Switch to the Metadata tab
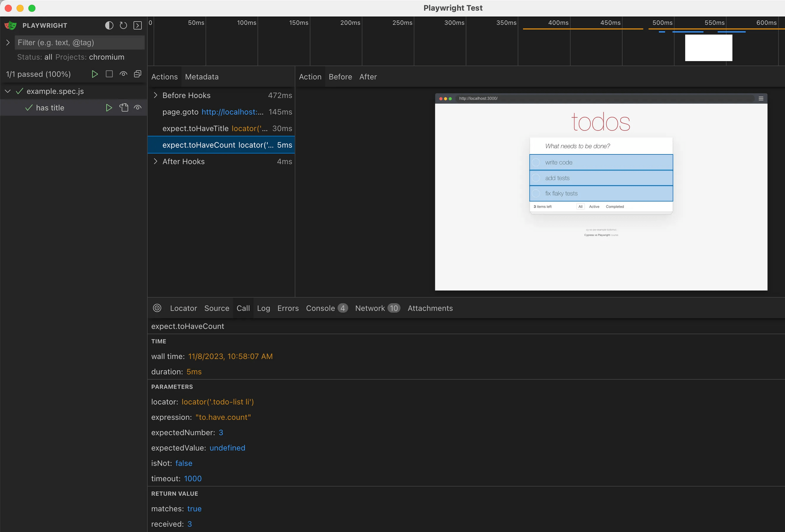 point(201,77)
